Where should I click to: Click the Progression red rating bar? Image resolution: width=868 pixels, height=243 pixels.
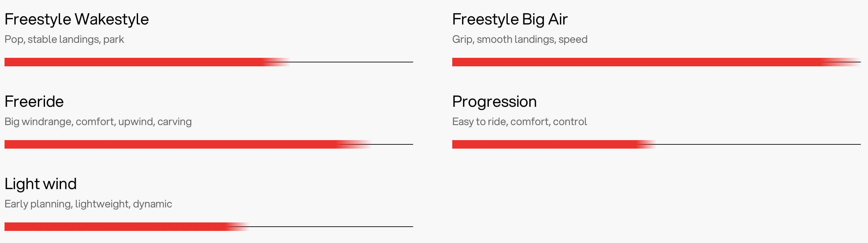[x=554, y=144]
